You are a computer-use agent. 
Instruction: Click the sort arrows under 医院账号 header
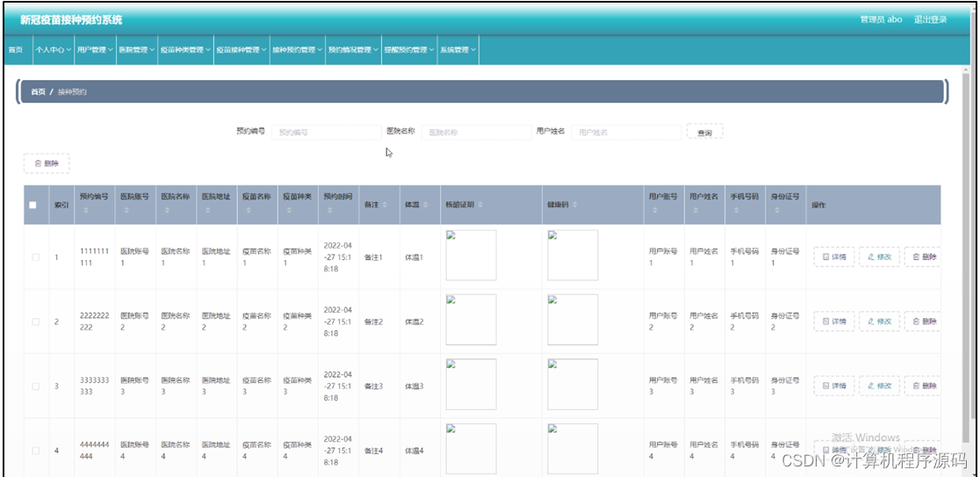pos(126,211)
